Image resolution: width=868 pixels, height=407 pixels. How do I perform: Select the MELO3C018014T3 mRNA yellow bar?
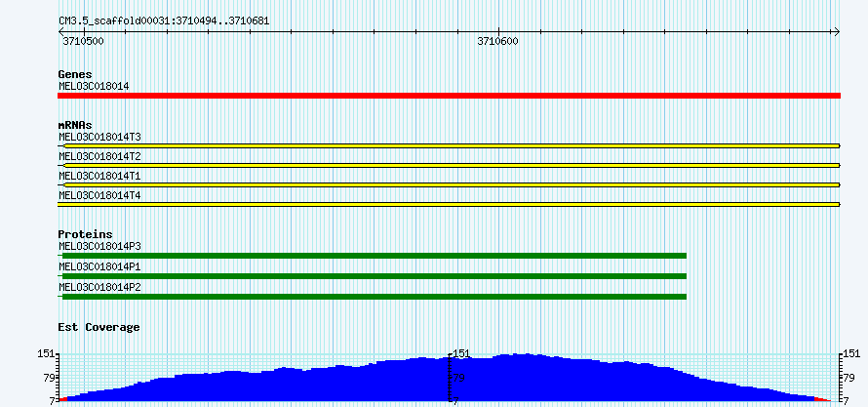click(x=449, y=145)
